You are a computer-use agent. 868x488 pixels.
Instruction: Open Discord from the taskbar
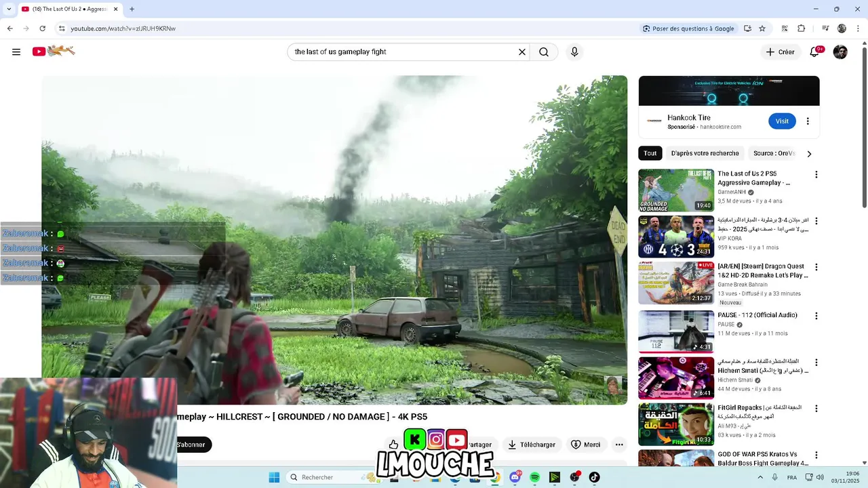[x=515, y=477]
